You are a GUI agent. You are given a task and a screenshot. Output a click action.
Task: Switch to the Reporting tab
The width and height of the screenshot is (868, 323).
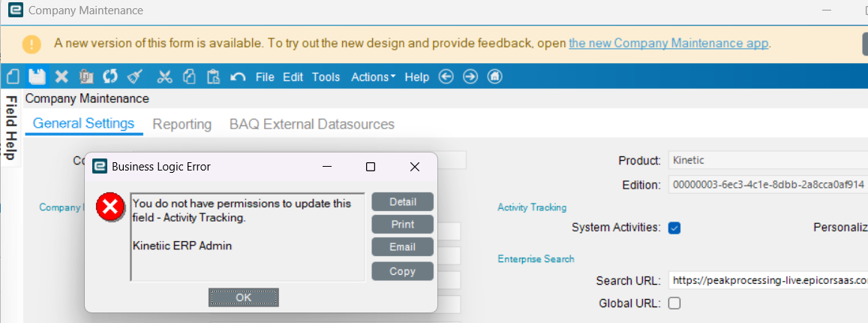coord(182,124)
